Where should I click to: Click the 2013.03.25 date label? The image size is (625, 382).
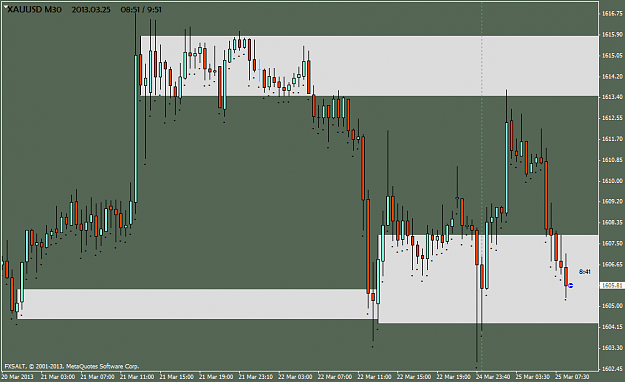tap(91, 10)
